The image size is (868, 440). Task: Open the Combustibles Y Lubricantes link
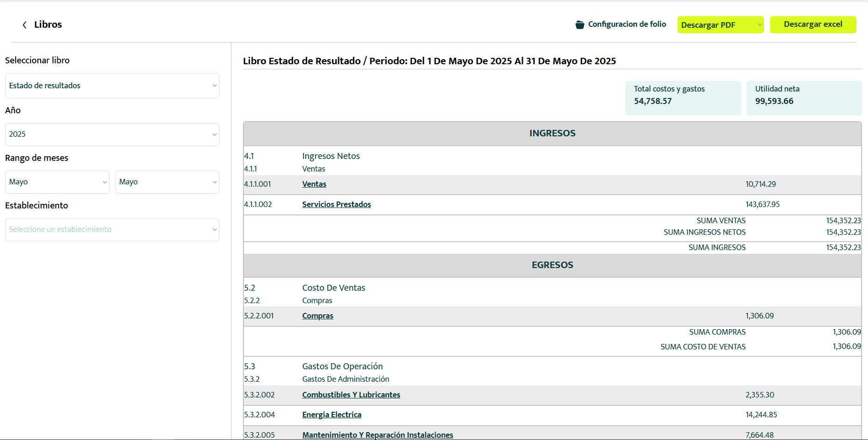point(351,395)
